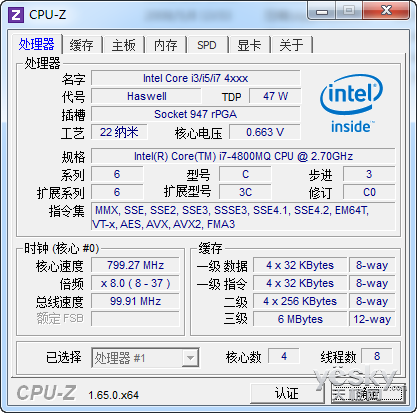This screenshot has height=413, width=417.
Task: Click the 3C extended model value
Action: (245, 192)
